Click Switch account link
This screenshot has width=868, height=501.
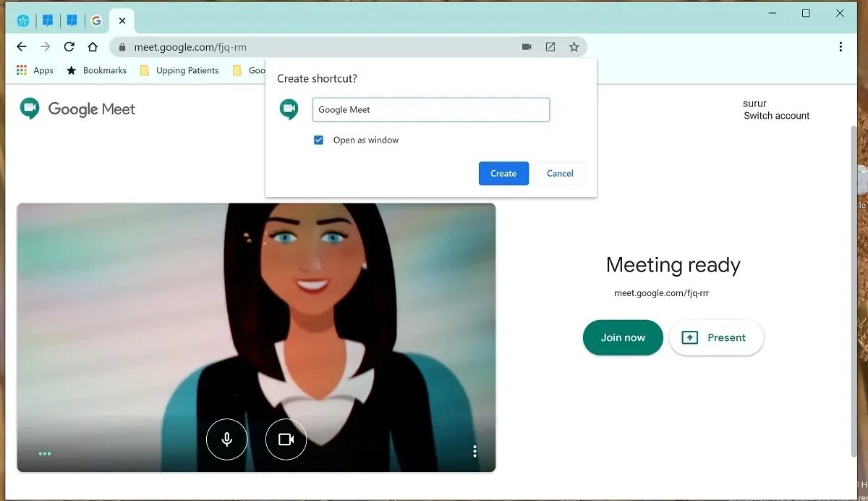[x=776, y=116]
